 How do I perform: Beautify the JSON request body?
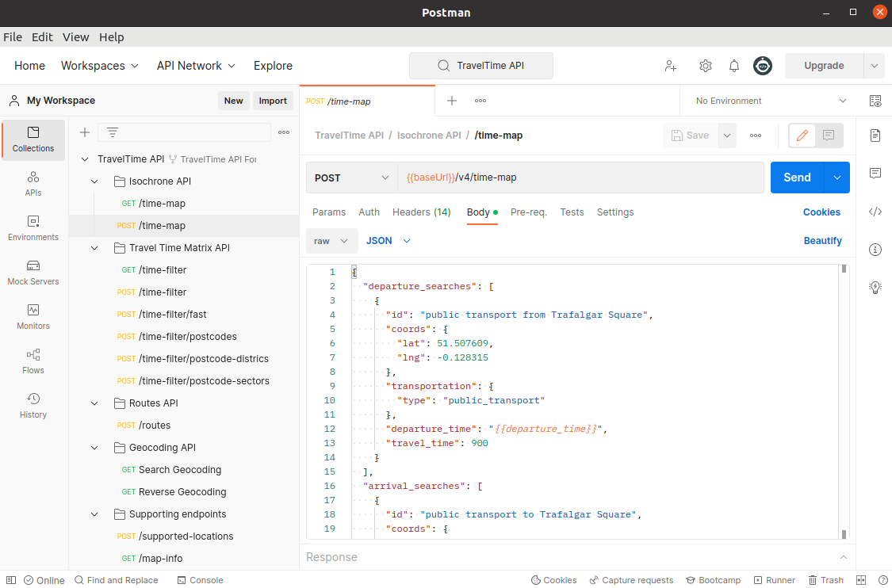point(822,240)
